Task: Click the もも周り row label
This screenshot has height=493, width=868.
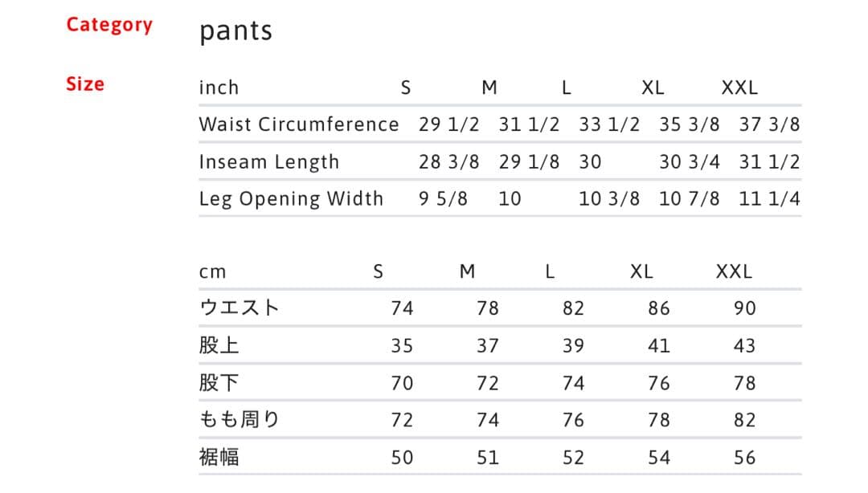Action: coord(239,420)
